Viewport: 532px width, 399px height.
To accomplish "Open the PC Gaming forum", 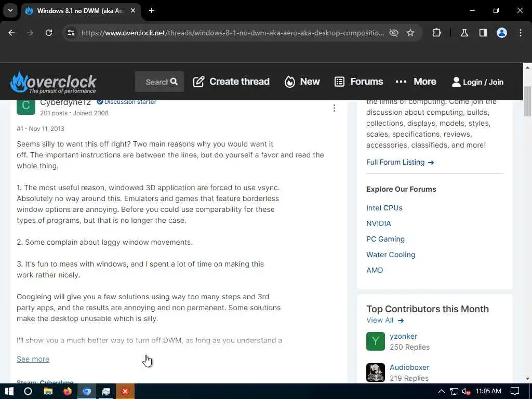I will tap(385, 239).
